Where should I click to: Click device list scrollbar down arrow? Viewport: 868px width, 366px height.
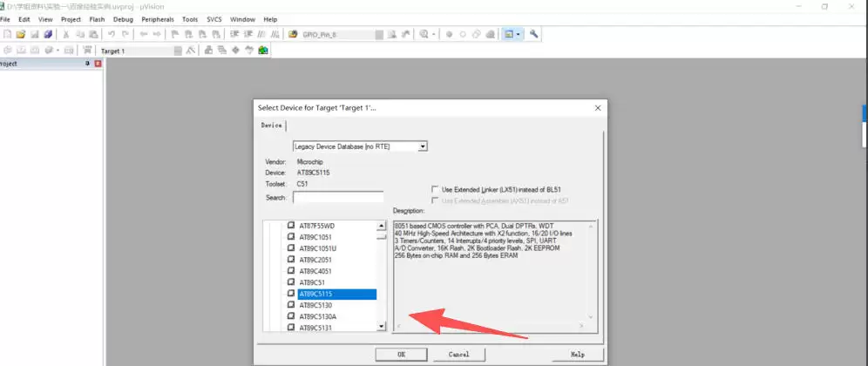coord(381,327)
